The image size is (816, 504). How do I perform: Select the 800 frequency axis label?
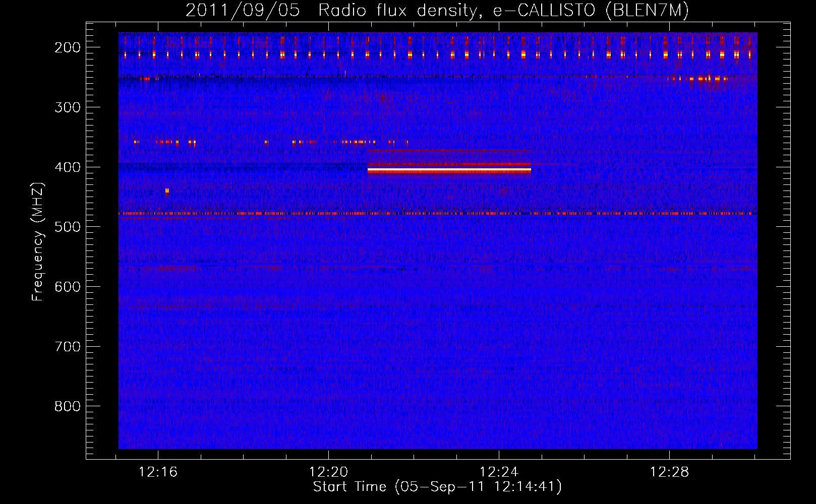68,407
